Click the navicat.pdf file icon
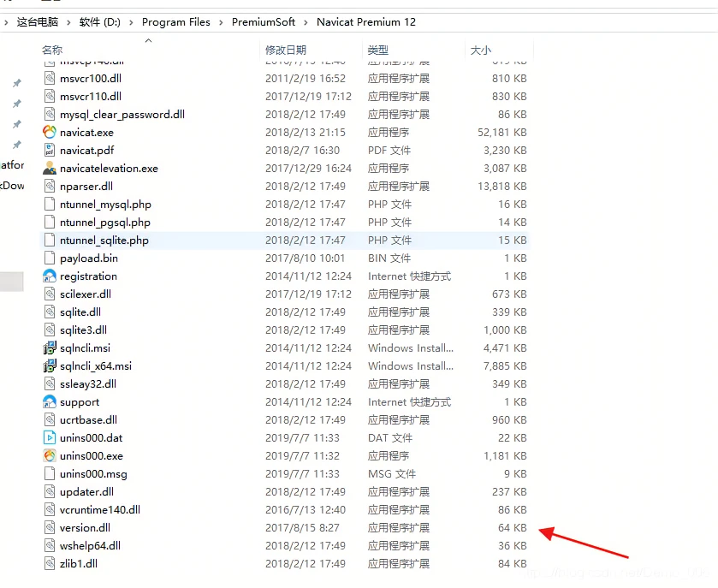This screenshot has width=718, height=588. click(x=50, y=150)
